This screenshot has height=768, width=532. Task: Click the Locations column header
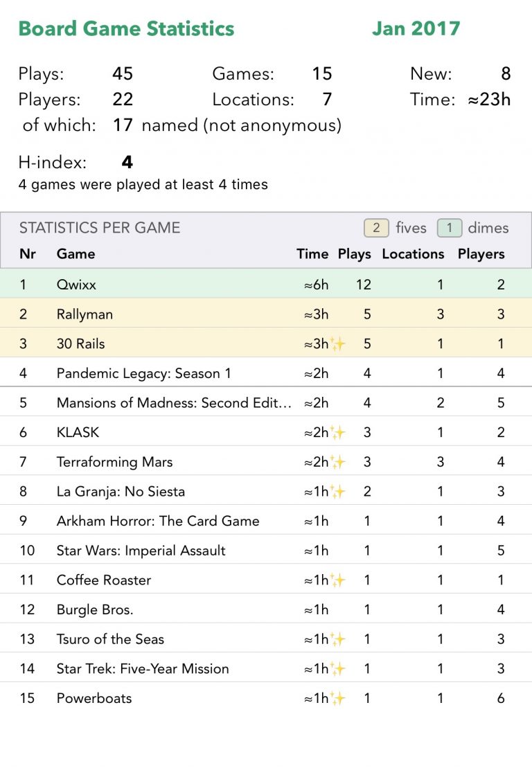pyautogui.click(x=413, y=254)
